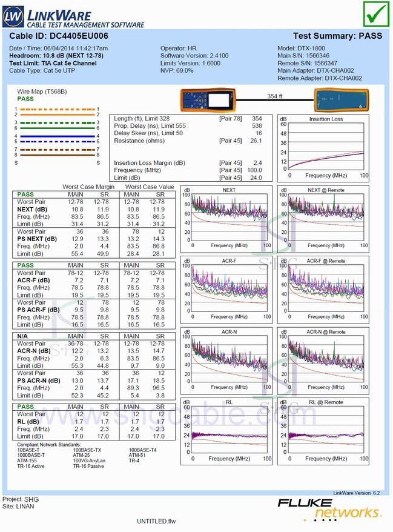This screenshot has height=532, width=393.
Task: Click the Fluke Networks logo
Action: 329,509
